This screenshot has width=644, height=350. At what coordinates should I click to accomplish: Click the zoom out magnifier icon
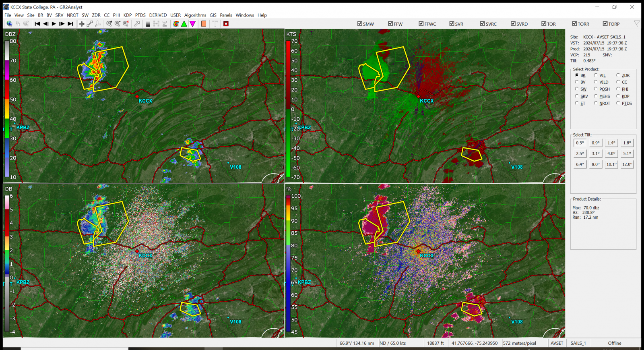(118, 24)
